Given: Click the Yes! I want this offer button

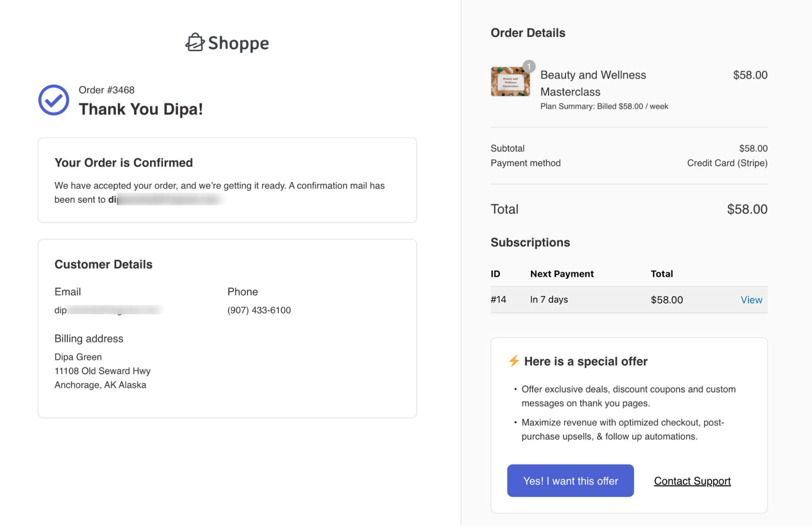Looking at the screenshot, I should click(570, 480).
